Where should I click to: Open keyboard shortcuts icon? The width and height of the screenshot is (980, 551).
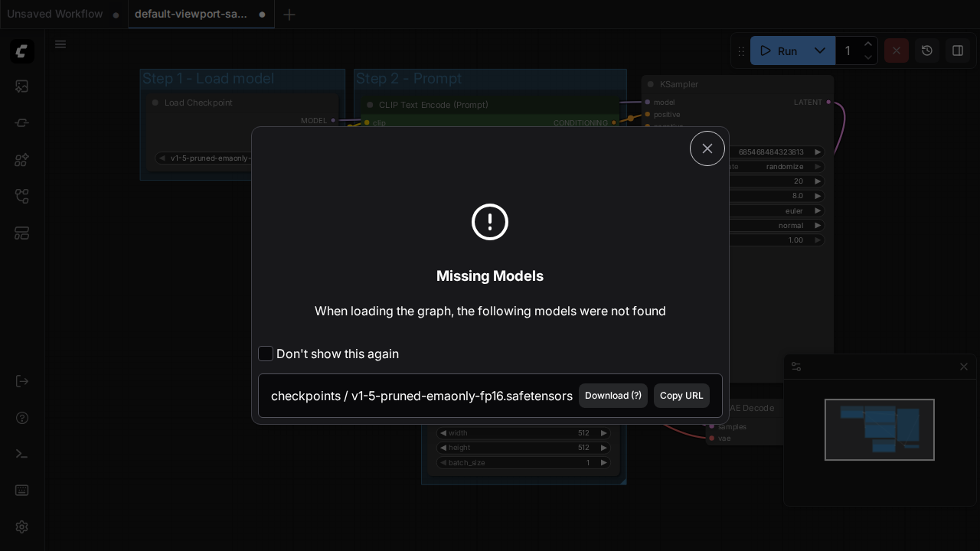point(21,491)
